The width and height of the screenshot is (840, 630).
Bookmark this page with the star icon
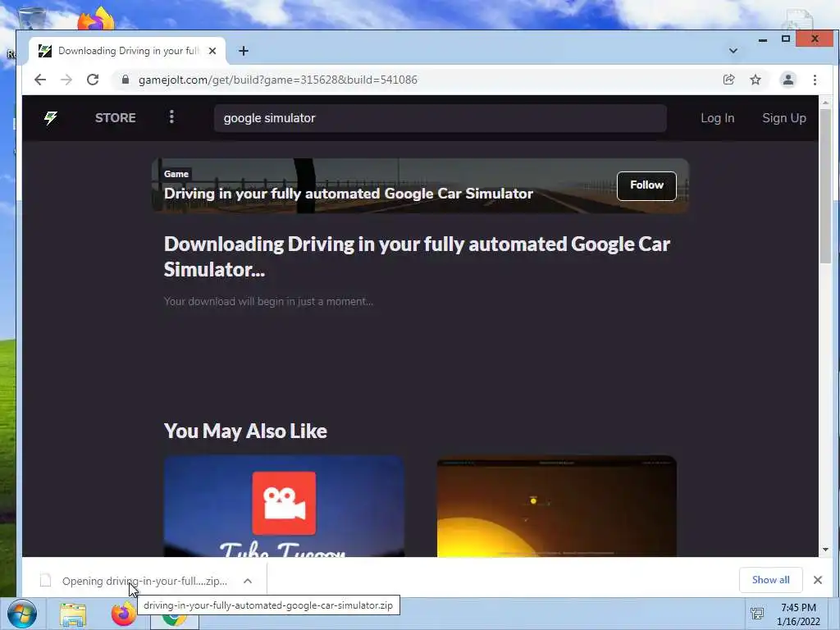(x=756, y=80)
